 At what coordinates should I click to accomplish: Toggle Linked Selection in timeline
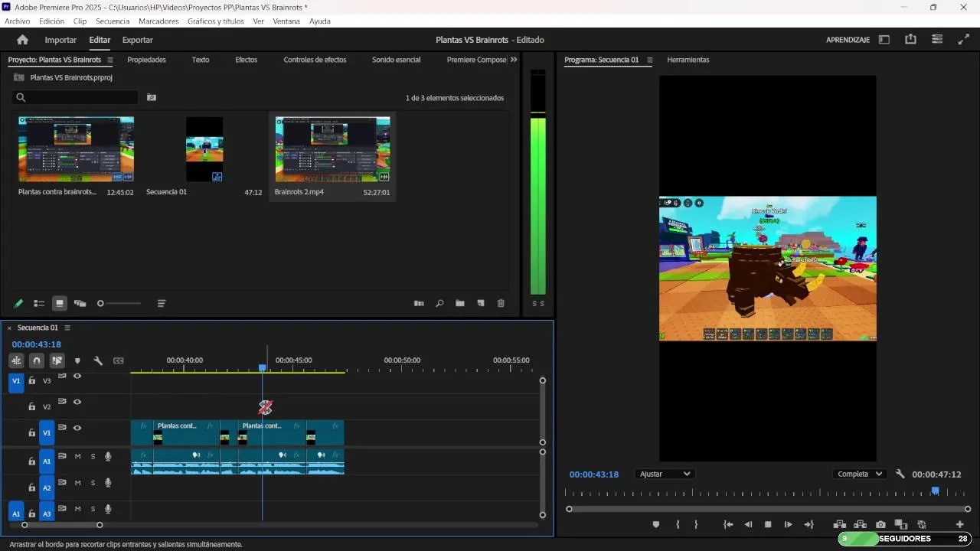click(x=57, y=360)
